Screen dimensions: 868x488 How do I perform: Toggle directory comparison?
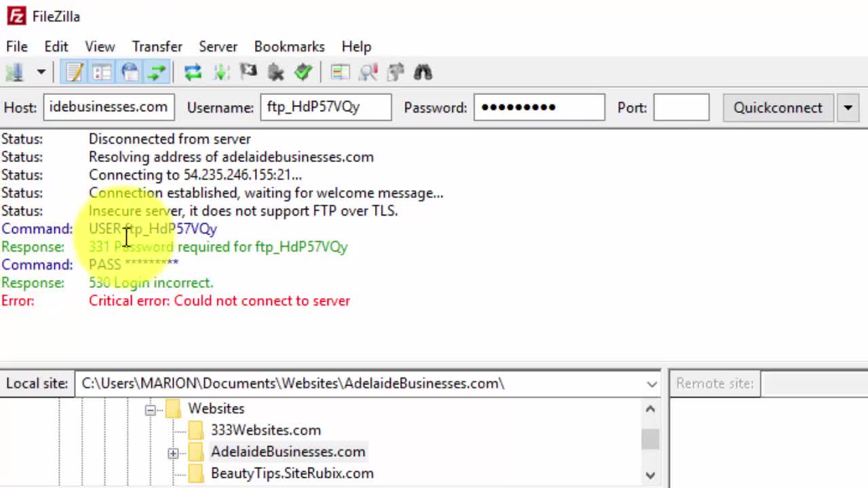click(368, 72)
